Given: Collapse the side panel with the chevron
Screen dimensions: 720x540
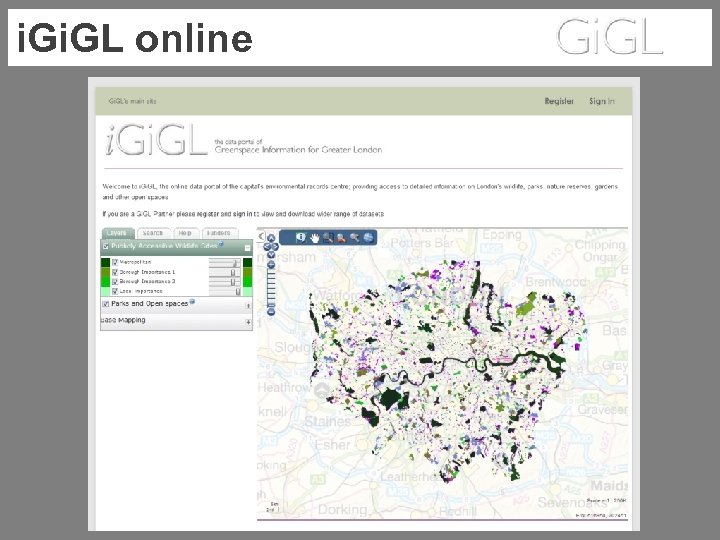Looking at the screenshot, I should point(261,236).
